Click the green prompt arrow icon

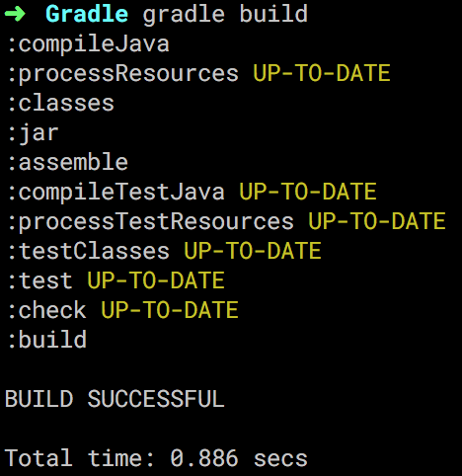pos(15,14)
